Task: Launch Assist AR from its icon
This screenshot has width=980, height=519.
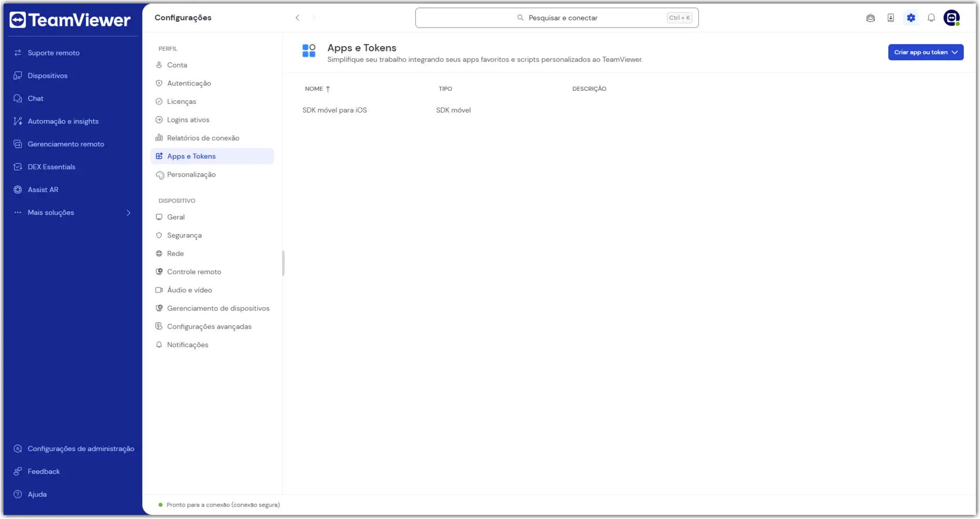Action: [x=18, y=190]
